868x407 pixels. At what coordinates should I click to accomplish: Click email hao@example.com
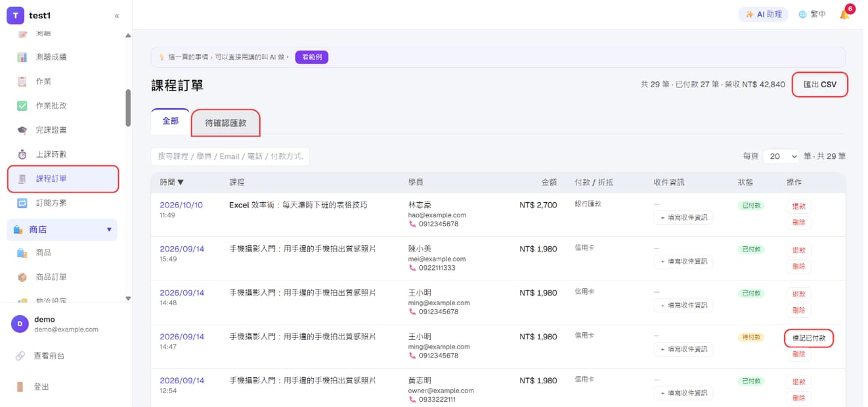[437, 215]
